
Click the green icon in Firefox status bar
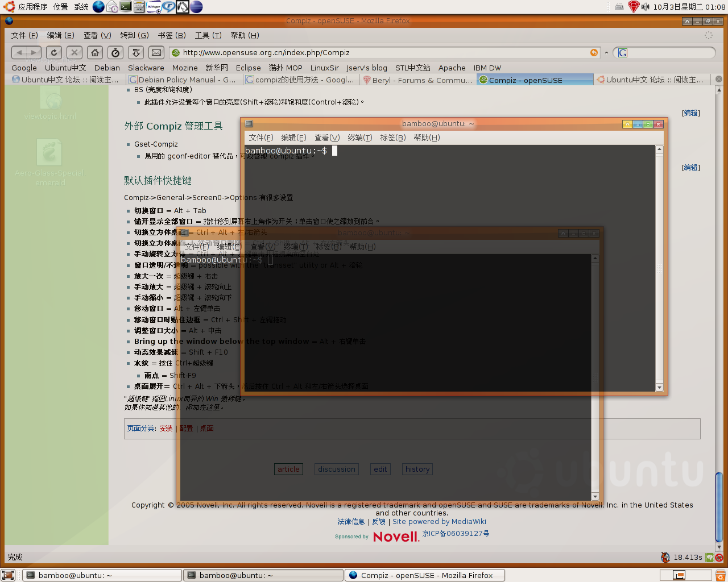tap(709, 558)
